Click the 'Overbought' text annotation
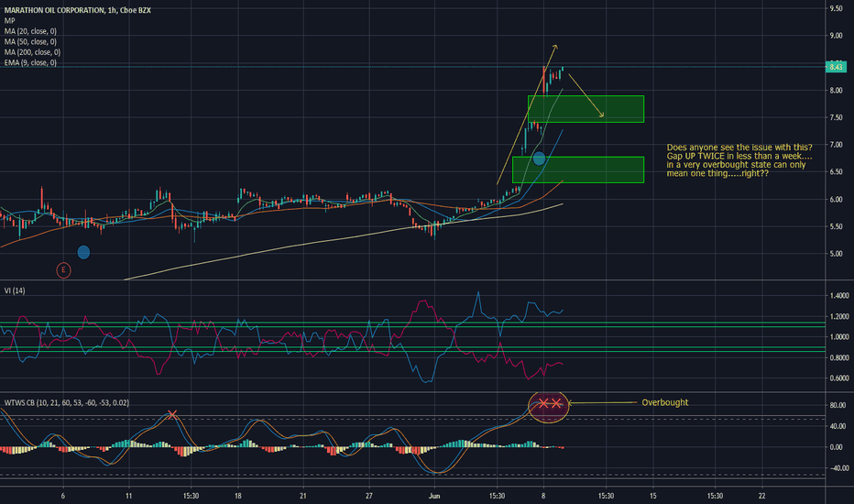 click(x=665, y=402)
